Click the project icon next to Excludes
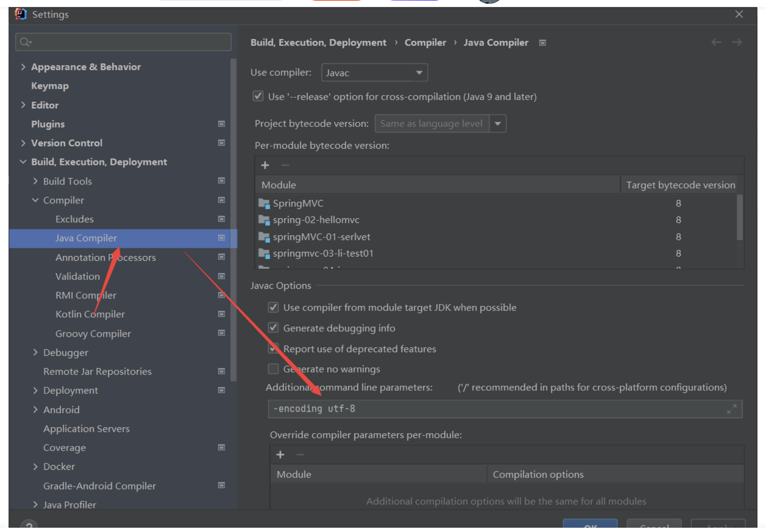 (x=221, y=219)
